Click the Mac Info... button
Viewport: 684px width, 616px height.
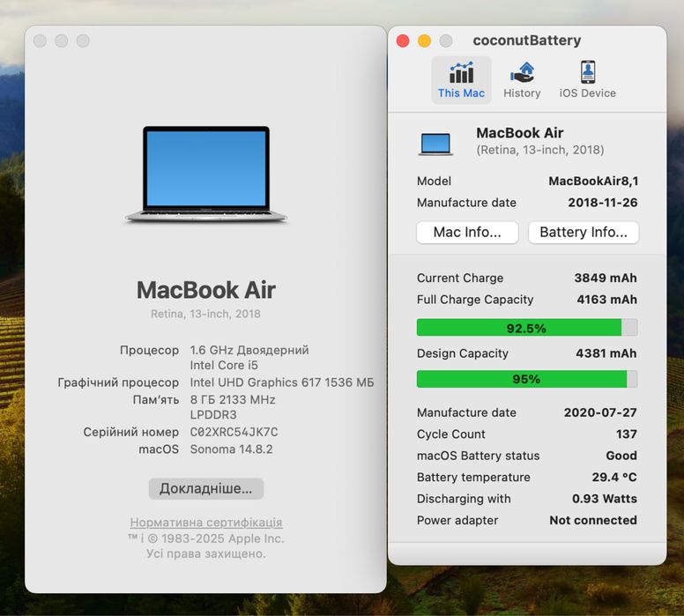coord(467,232)
